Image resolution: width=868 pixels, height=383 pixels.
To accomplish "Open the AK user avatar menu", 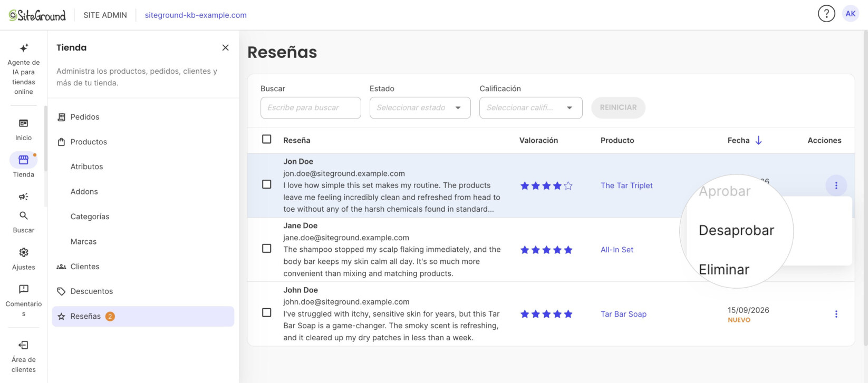I will tap(851, 14).
